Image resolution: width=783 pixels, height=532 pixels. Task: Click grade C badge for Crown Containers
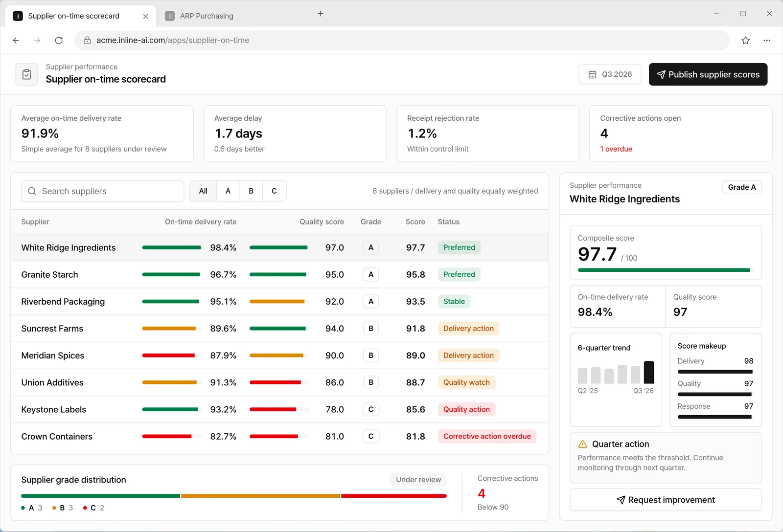(x=371, y=437)
